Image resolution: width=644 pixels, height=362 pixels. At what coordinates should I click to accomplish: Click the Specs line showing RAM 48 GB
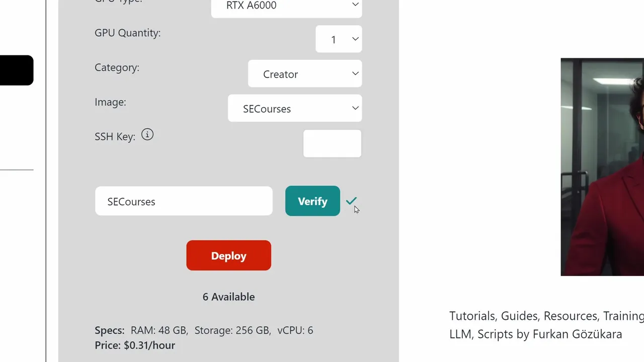204,330
